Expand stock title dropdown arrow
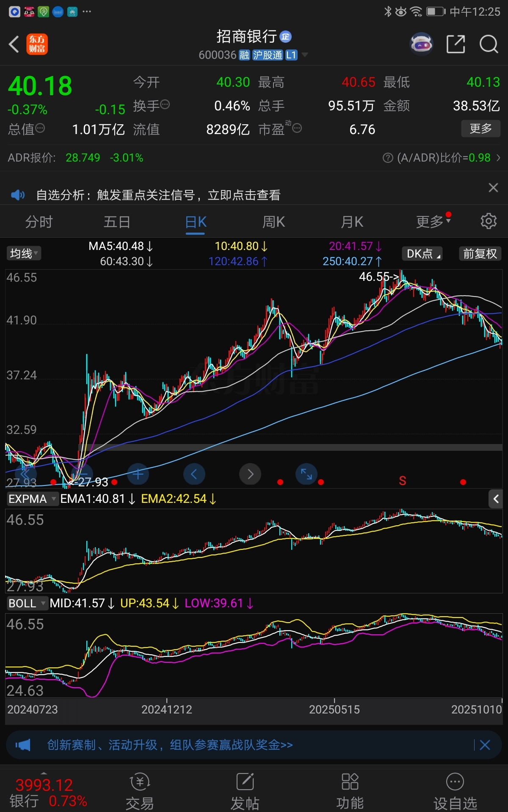The width and height of the screenshot is (508, 812). pos(304,55)
